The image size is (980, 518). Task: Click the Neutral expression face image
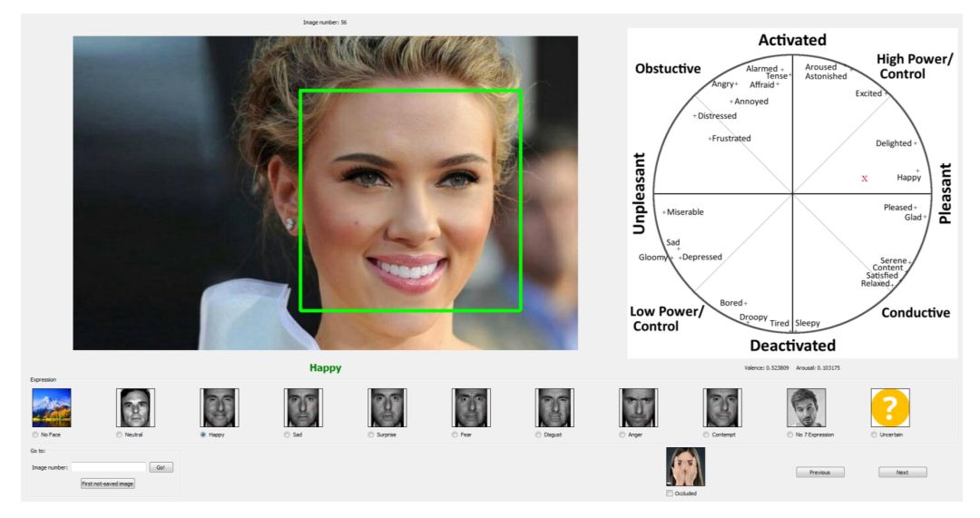(135, 407)
